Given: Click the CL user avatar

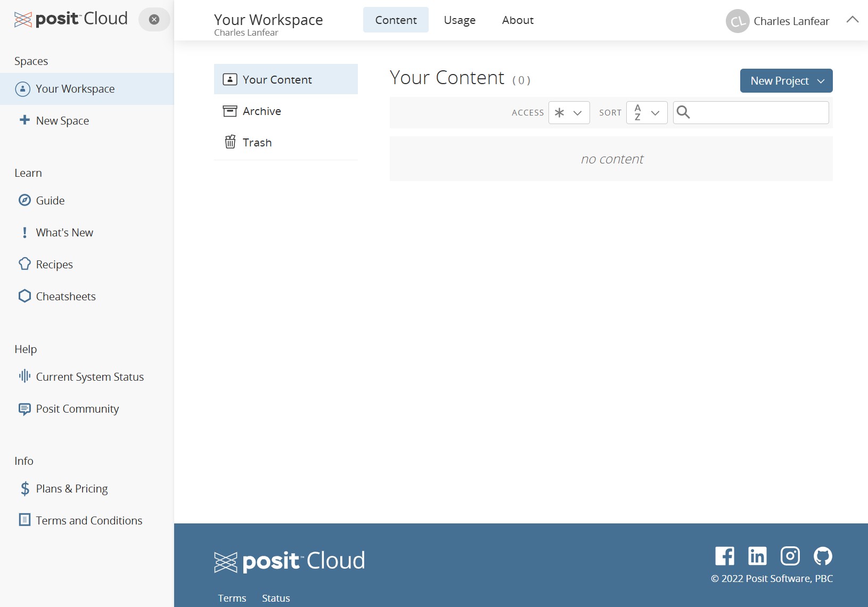Looking at the screenshot, I should pyautogui.click(x=738, y=21).
